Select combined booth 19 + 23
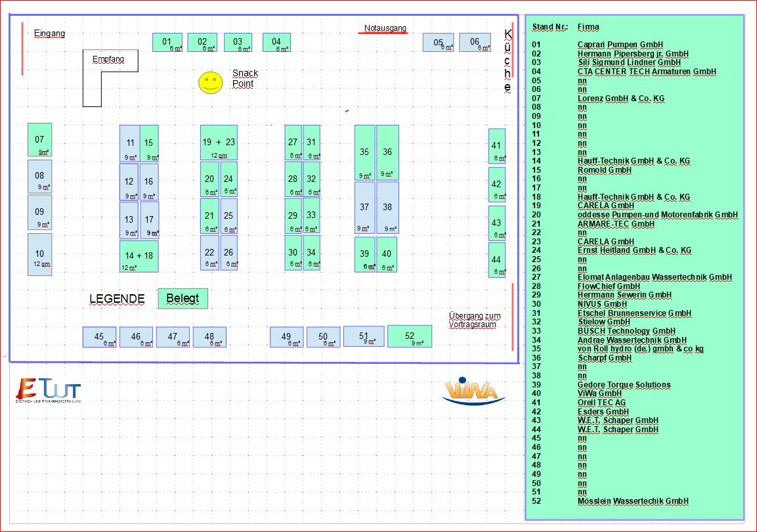 coord(219,143)
